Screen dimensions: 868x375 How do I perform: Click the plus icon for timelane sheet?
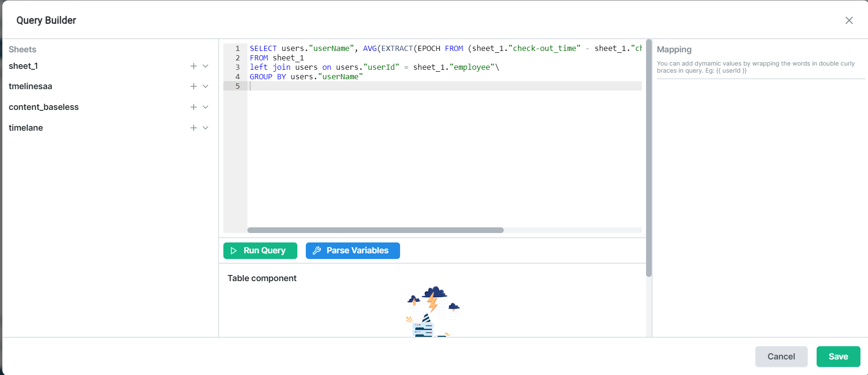tap(193, 128)
